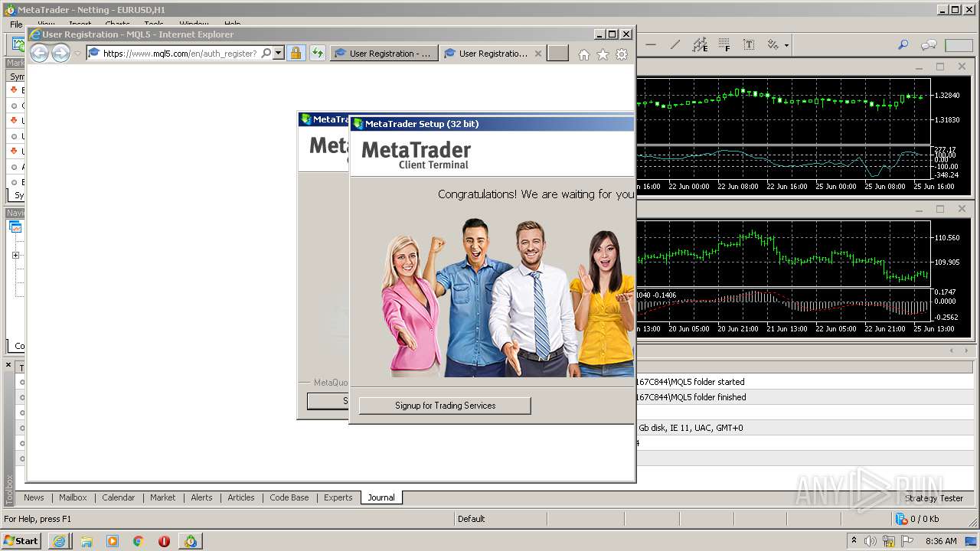Show hidden system tray icons arrow
Image resolution: width=980 pixels, height=551 pixels.
[x=854, y=541]
